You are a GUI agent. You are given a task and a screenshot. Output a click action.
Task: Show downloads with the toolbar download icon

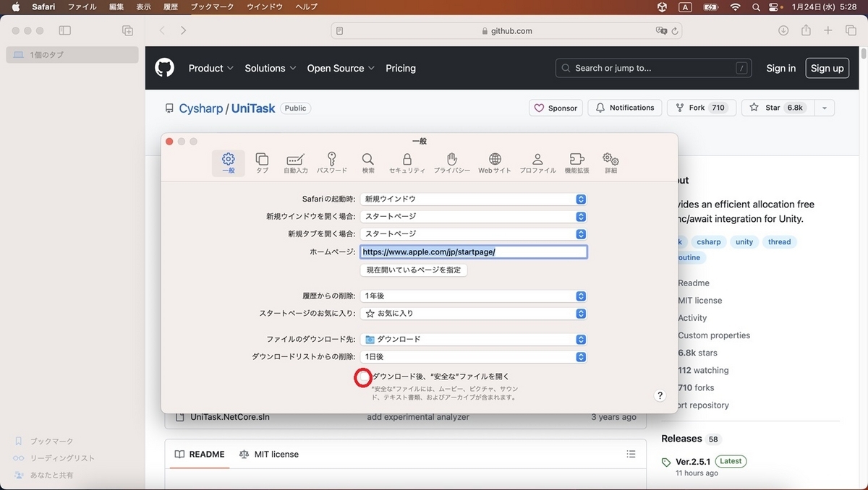point(783,30)
